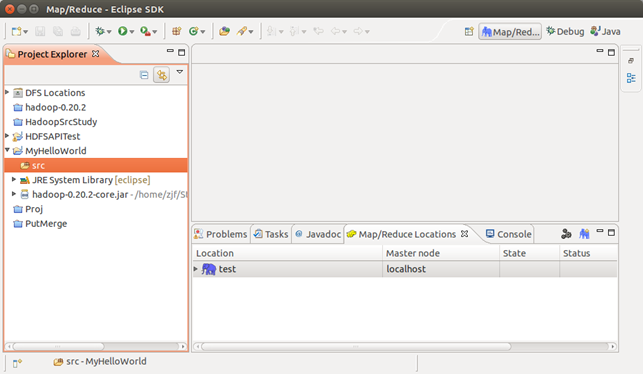Click the Open Perspective icon
This screenshot has height=374, width=643.
click(x=469, y=32)
